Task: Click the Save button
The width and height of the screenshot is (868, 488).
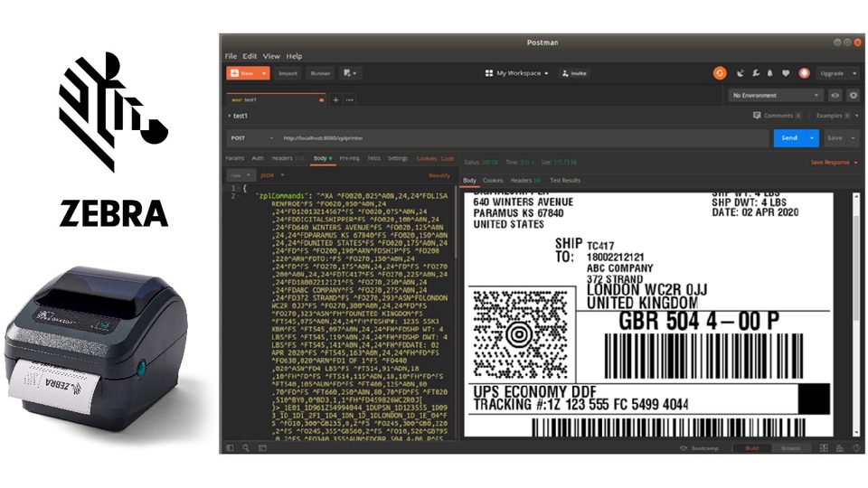Action: tap(835, 137)
